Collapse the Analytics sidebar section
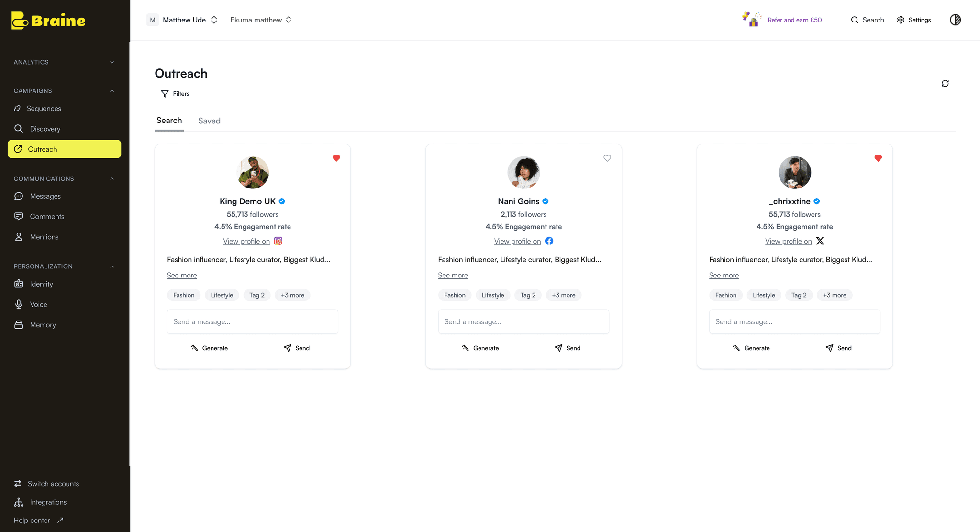 [x=112, y=62]
